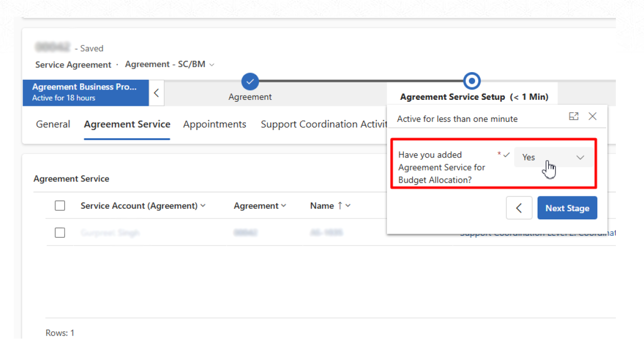Open the Appointments tab

click(x=214, y=124)
